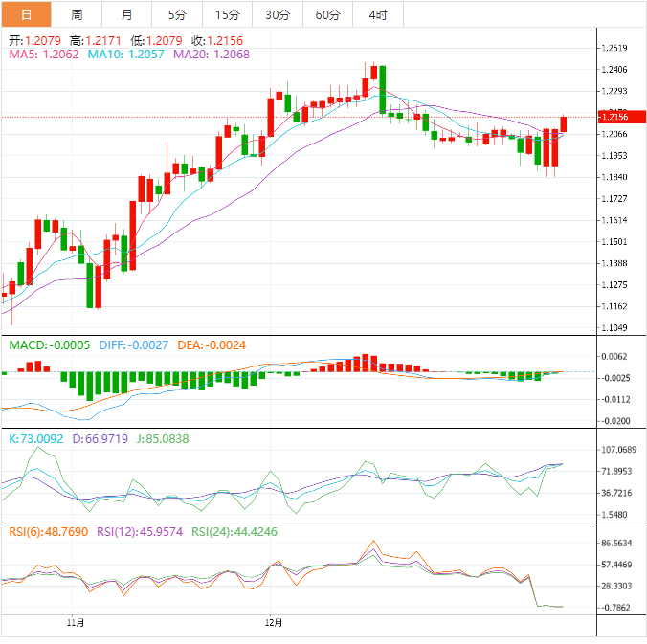
Task: Click the 1.1614 price axis label
Action: click(614, 220)
